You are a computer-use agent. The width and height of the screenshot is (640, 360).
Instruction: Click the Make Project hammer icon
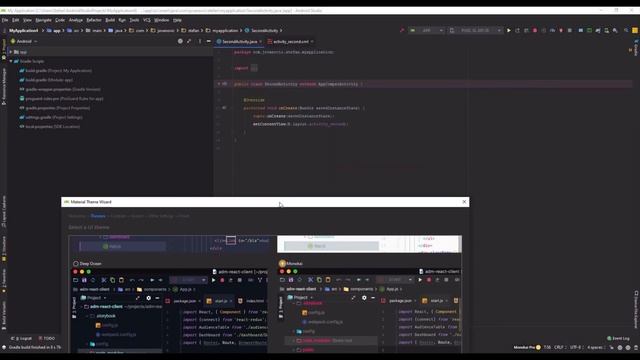click(402, 31)
